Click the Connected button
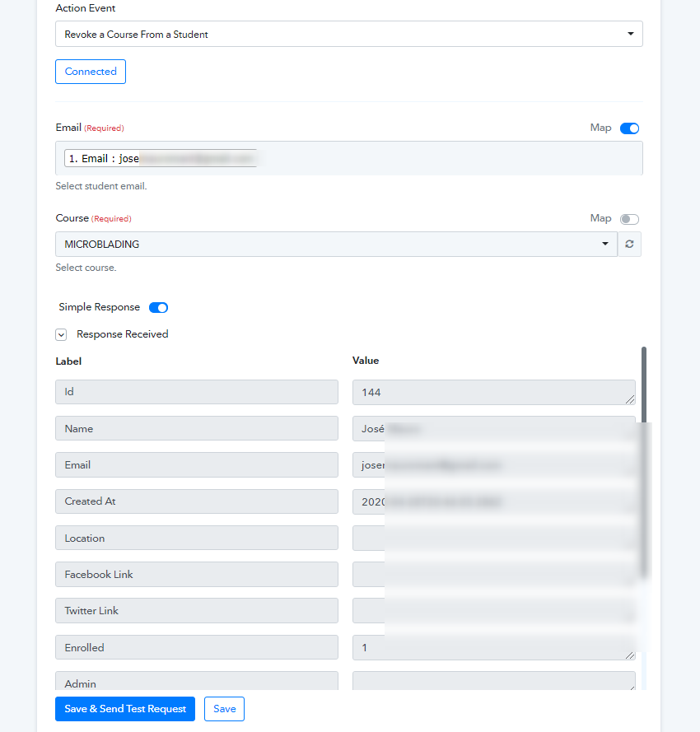The width and height of the screenshot is (700, 732). tap(91, 72)
